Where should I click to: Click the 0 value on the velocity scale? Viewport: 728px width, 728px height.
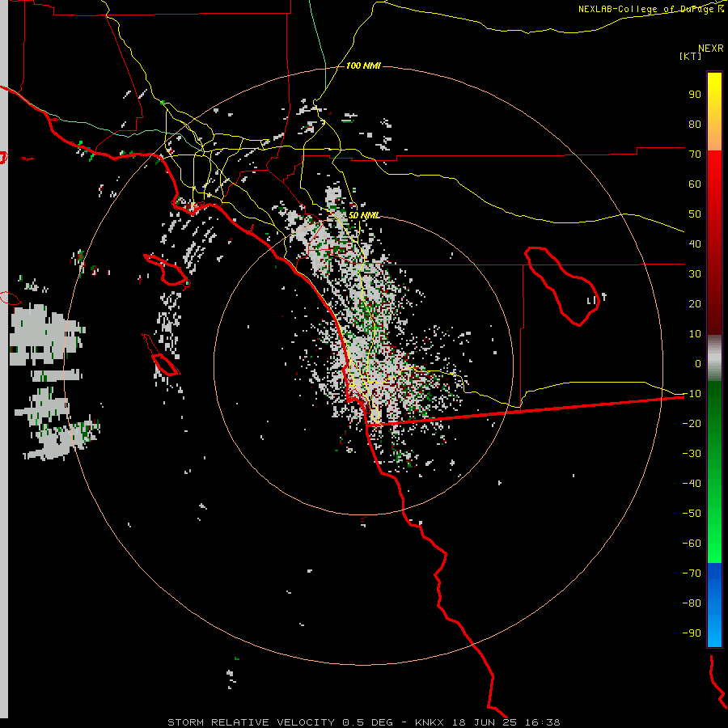[x=698, y=363]
